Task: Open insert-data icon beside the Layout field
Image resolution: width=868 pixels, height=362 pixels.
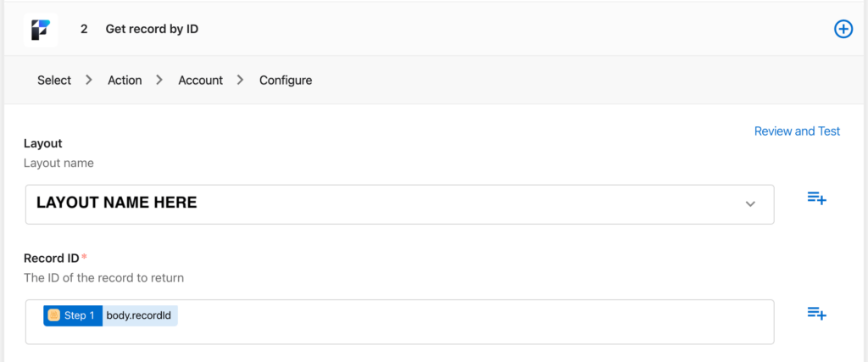Action: (816, 198)
